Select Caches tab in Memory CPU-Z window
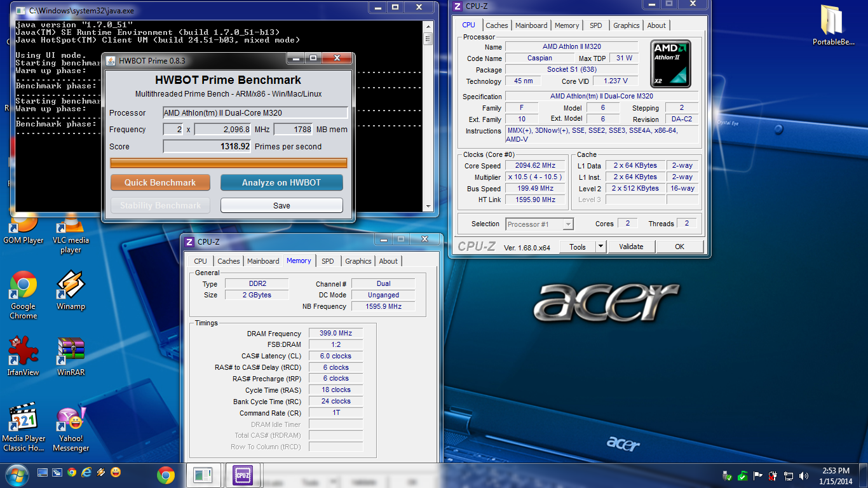This screenshot has width=868, height=488. 229,261
